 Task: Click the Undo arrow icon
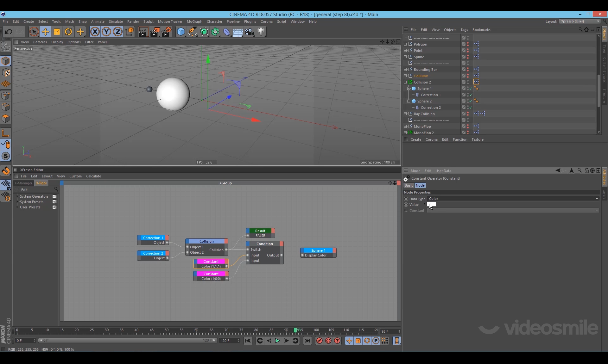[x=9, y=32]
